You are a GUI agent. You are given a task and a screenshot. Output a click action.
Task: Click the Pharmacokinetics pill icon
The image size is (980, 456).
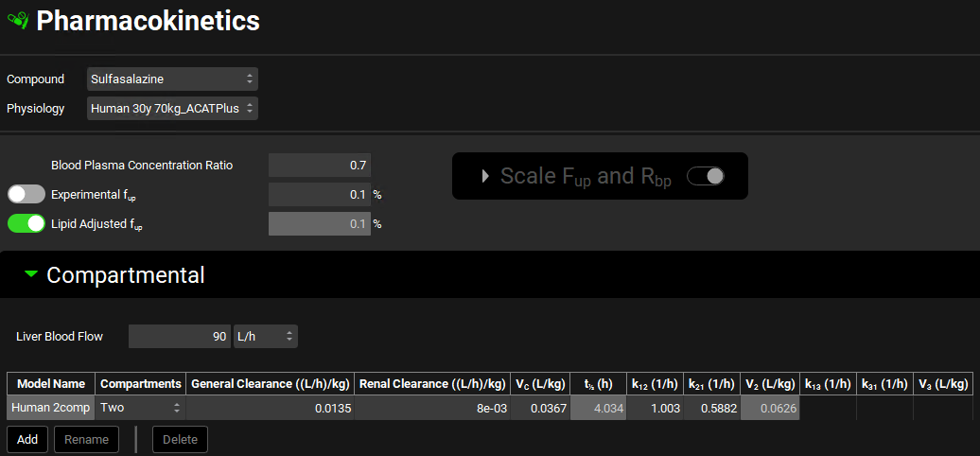[18, 21]
